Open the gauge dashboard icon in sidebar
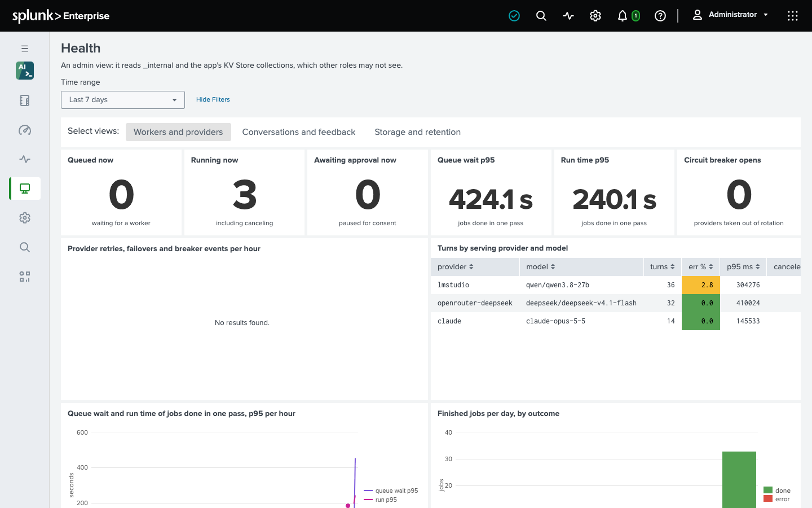 coord(25,130)
